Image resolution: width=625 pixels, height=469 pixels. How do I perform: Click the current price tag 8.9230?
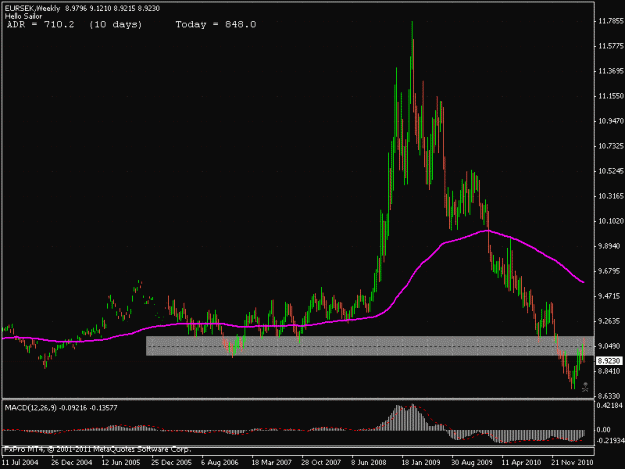pyautogui.click(x=609, y=361)
